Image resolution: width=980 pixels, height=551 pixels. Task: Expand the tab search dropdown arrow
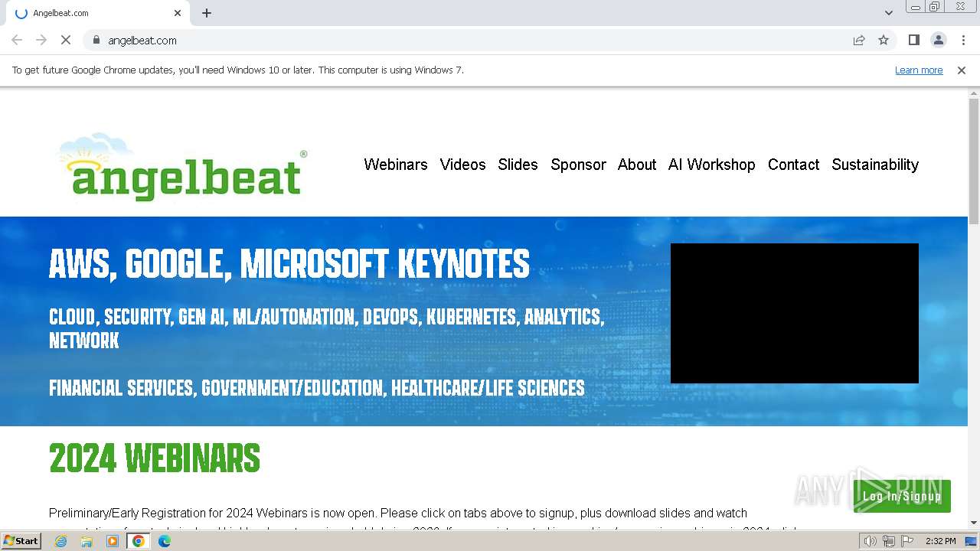pos(888,13)
